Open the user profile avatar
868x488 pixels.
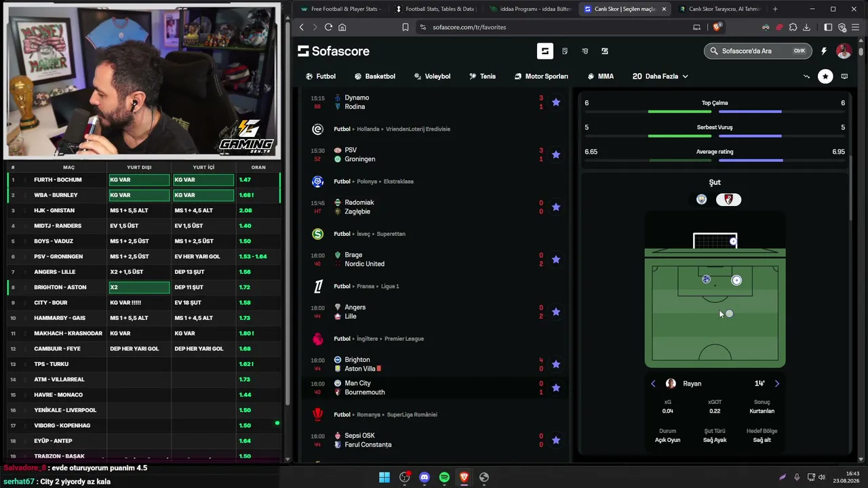(x=844, y=51)
